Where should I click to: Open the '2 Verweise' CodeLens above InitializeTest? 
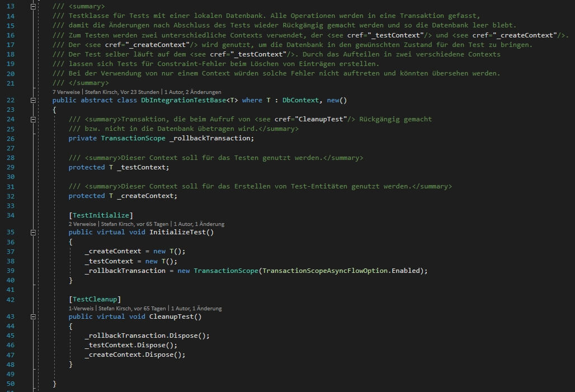pyautogui.click(x=82, y=224)
